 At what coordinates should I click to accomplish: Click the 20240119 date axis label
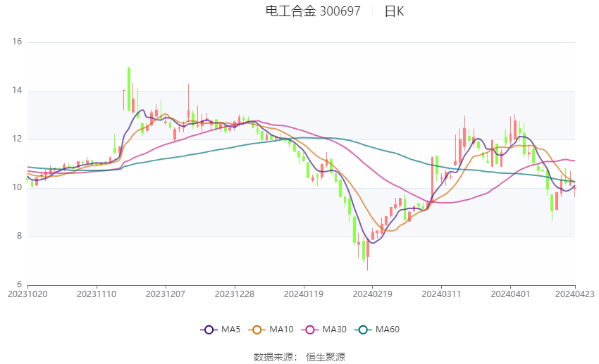(x=304, y=294)
